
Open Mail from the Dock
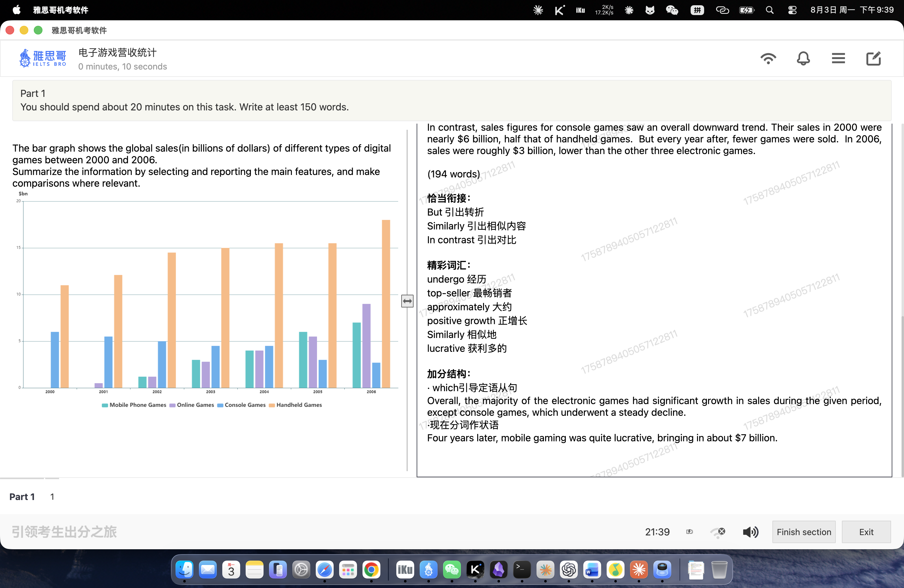208,570
